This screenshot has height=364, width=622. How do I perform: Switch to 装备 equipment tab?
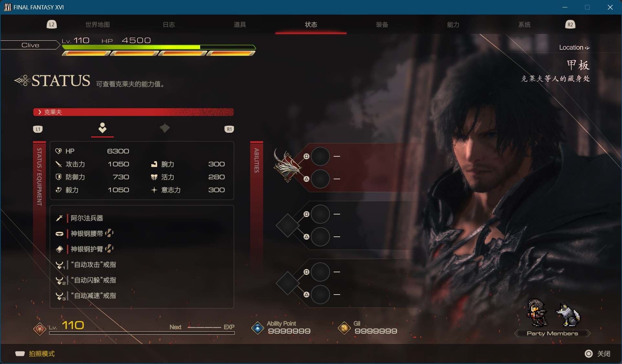381,24
